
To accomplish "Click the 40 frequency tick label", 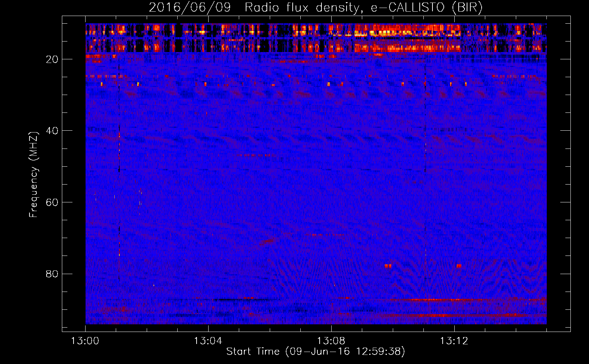I will (52, 131).
